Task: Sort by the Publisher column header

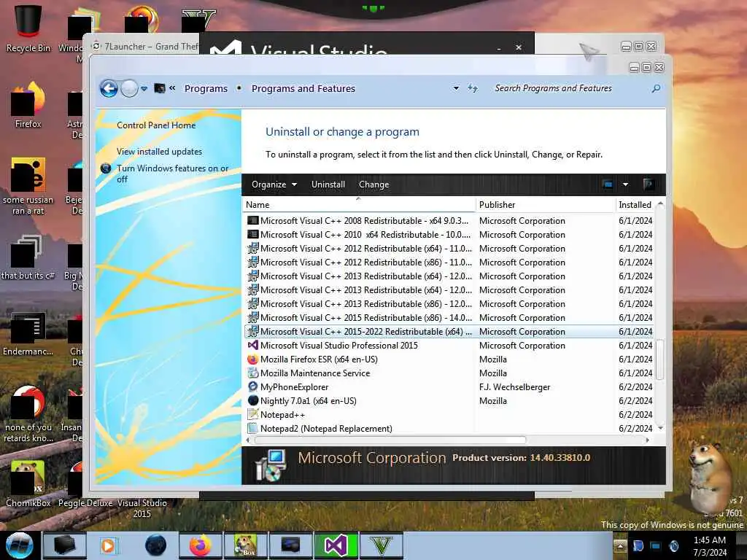Action: (546, 205)
